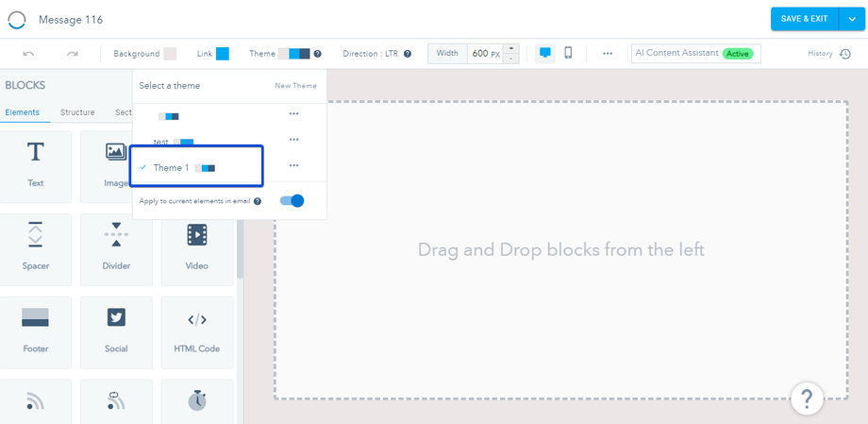Click New Theme link
868x424 pixels.
pyautogui.click(x=295, y=86)
